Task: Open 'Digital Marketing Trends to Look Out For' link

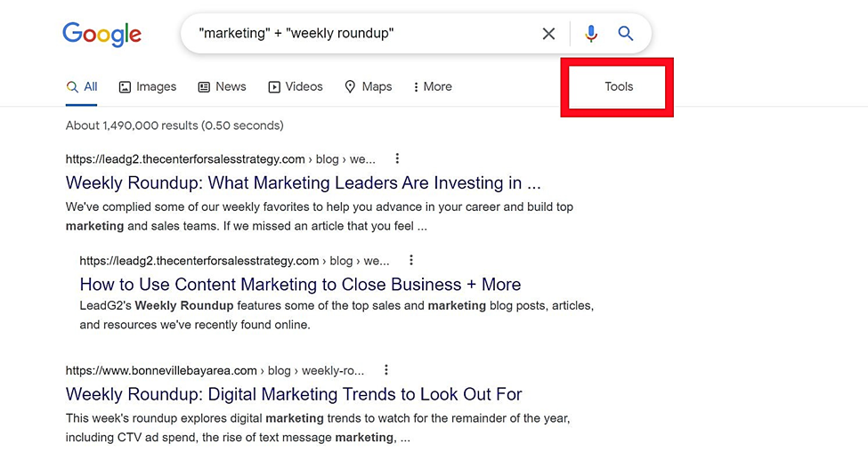Action: 294,394
